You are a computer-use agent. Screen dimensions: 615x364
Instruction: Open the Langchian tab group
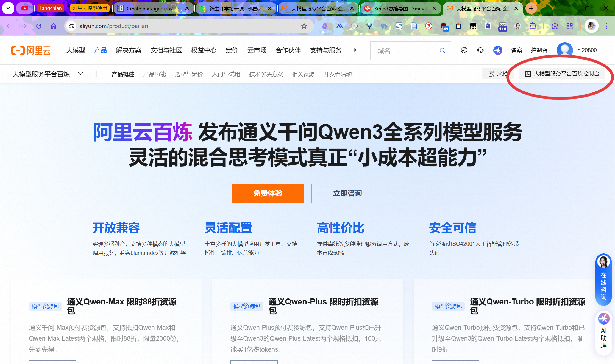coord(51,8)
